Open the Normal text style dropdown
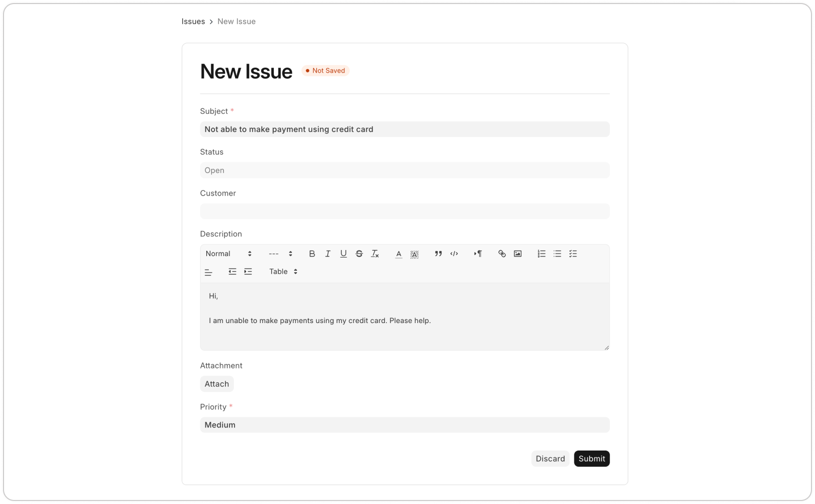 click(228, 254)
